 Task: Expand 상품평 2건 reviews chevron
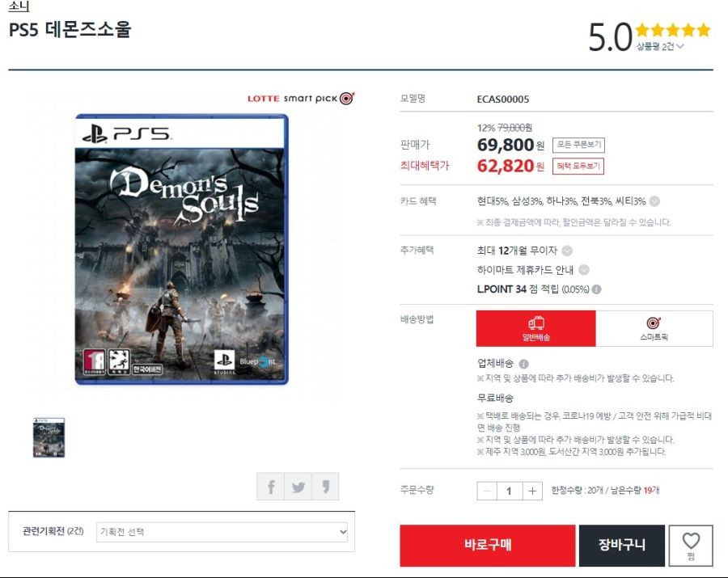(x=680, y=46)
